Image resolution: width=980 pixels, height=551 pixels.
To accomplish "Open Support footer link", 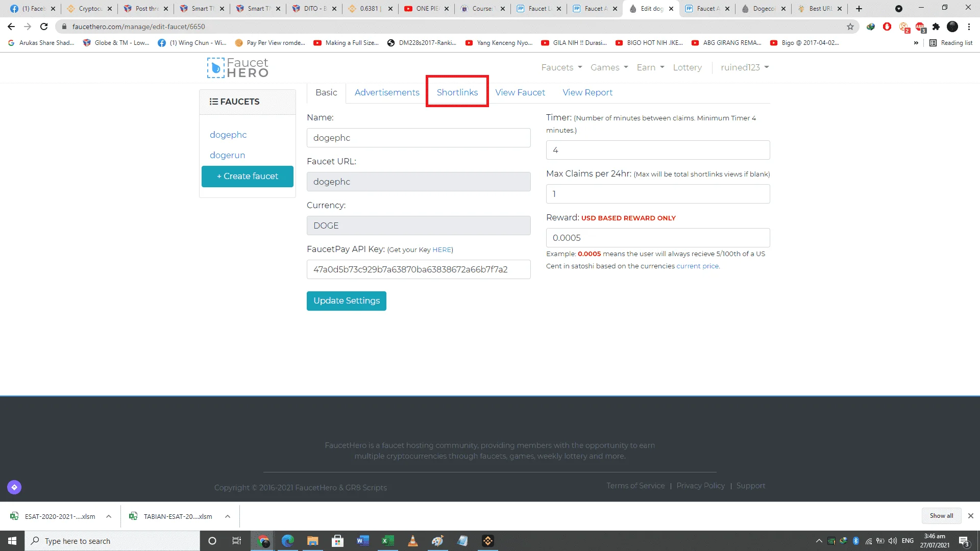I will (751, 486).
